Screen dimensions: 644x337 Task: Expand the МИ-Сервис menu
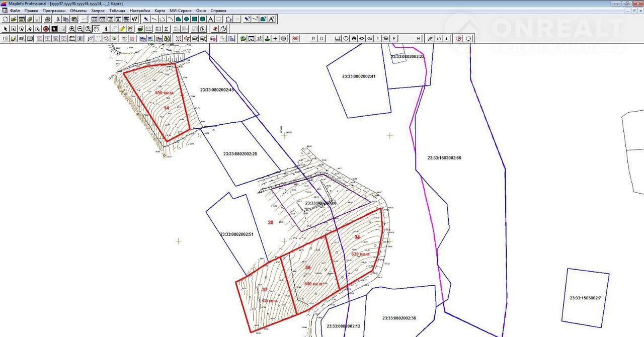181,10
